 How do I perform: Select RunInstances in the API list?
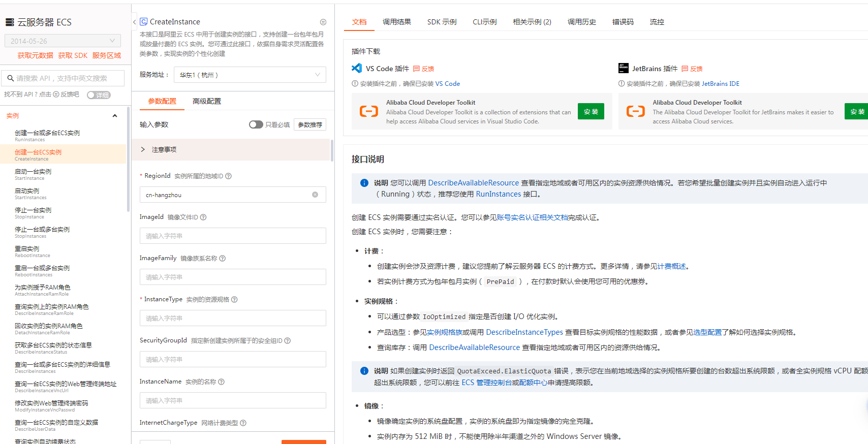tap(63, 136)
